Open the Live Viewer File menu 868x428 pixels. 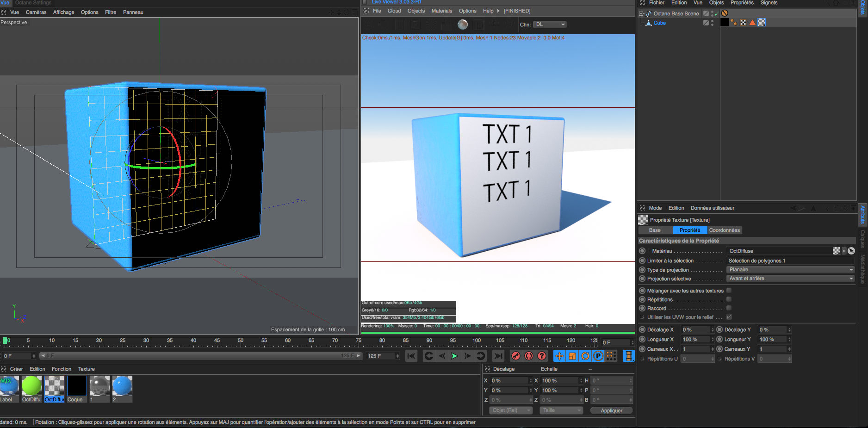pyautogui.click(x=377, y=11)
